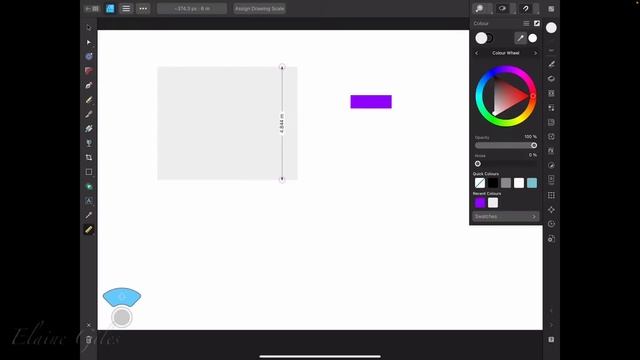Choose the grey quick colour
Image resolution: width=640 pixels, height=360 pixels.
[x=506, y=183]
